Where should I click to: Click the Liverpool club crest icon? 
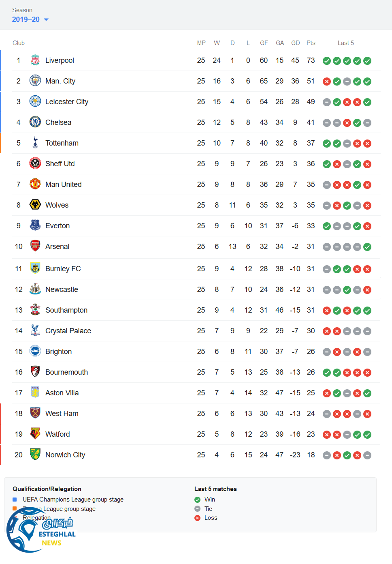[x=35, y=60]
